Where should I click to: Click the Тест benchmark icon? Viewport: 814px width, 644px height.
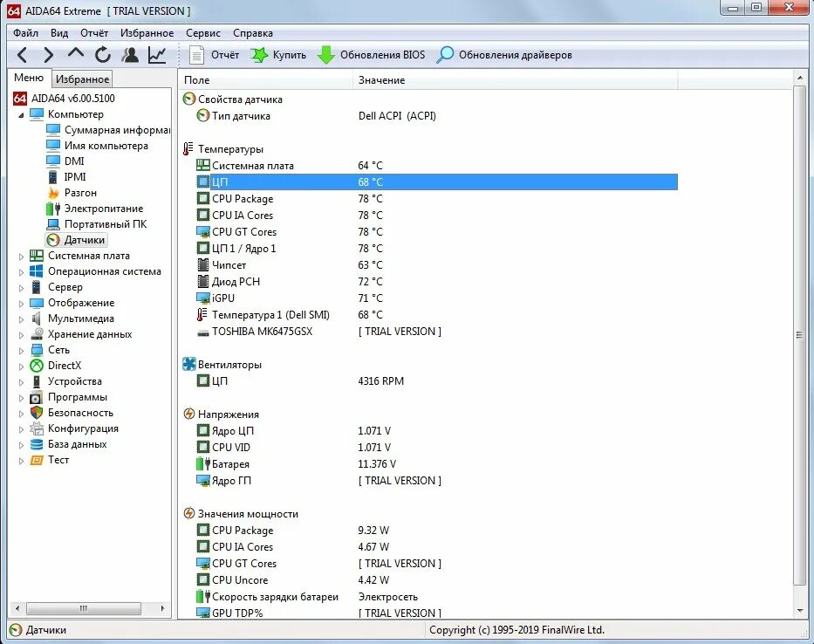click(37, 460)
